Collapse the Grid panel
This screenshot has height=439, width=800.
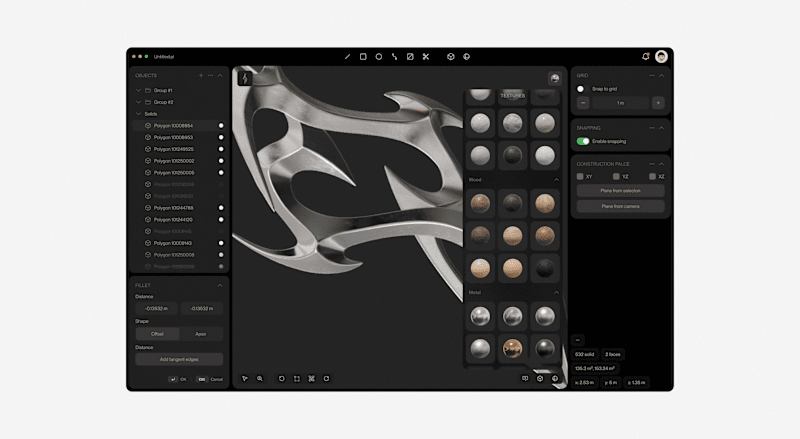pyautogui.click(x=661, y=76)
